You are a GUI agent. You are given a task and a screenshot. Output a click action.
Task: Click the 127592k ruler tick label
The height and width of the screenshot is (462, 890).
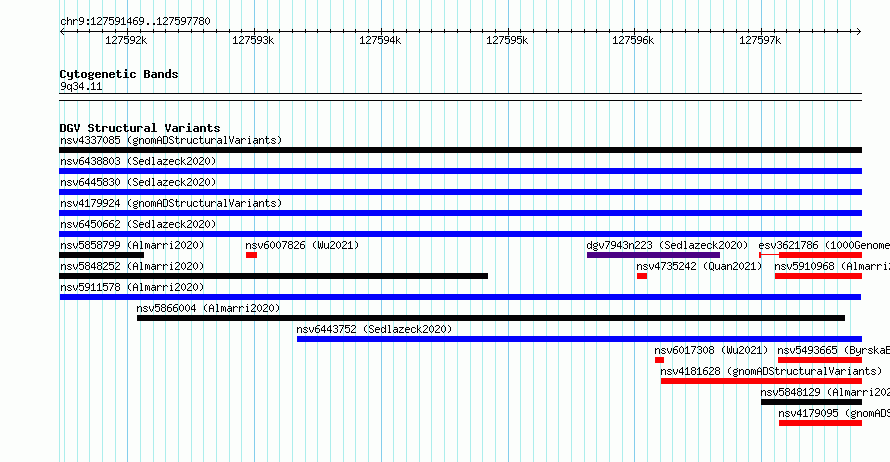coord(126,40)
